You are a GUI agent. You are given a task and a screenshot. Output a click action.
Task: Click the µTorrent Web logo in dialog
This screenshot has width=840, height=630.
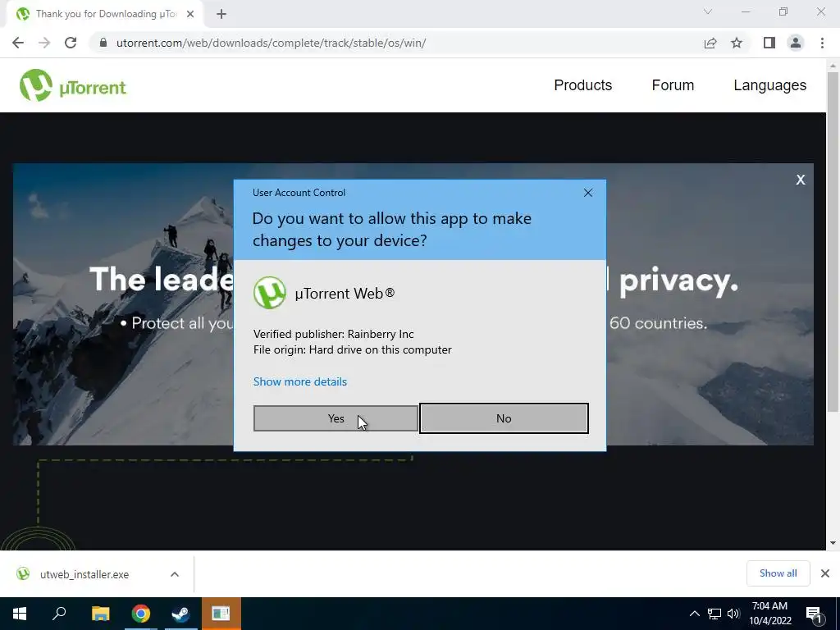tap(269, 293)
